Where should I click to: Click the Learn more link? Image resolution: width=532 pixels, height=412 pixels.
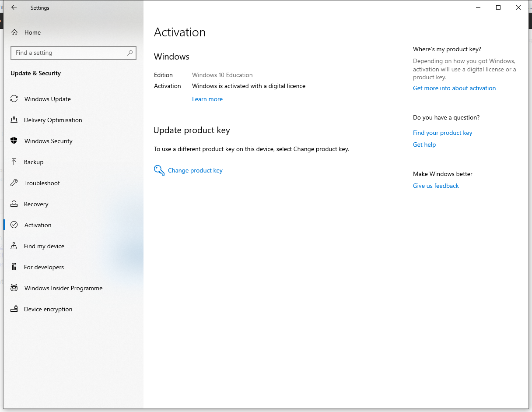click(207, 99)
